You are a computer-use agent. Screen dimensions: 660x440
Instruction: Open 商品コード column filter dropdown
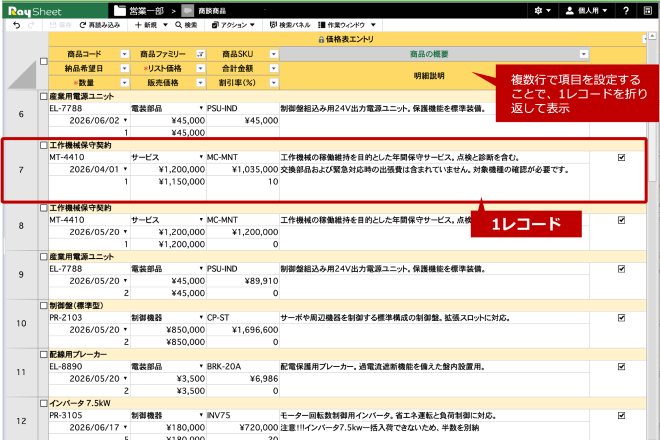(125, 54)
